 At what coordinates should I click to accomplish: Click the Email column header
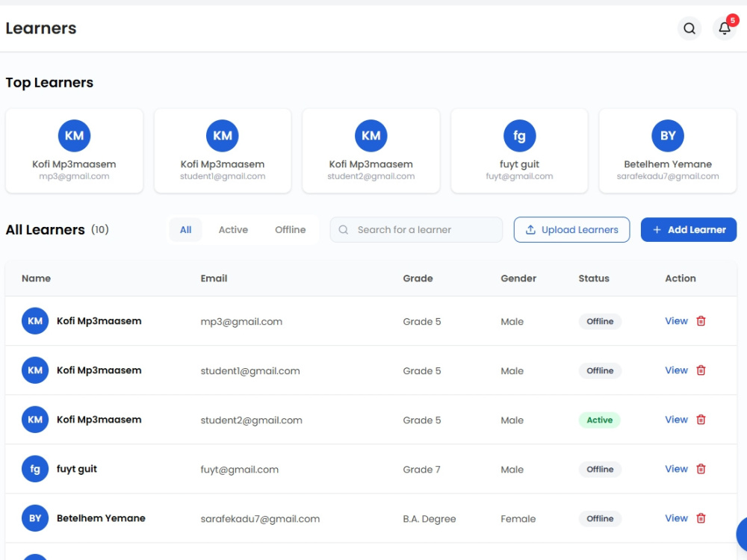tap(214, 278)
